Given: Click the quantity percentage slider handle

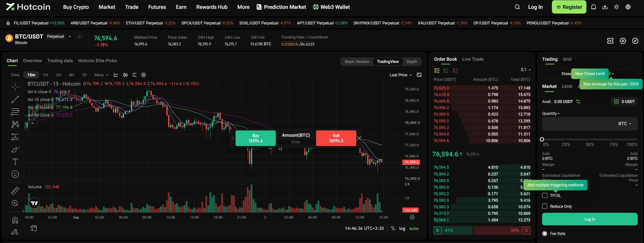Looking at the screenshot, I should coord(542,139).
